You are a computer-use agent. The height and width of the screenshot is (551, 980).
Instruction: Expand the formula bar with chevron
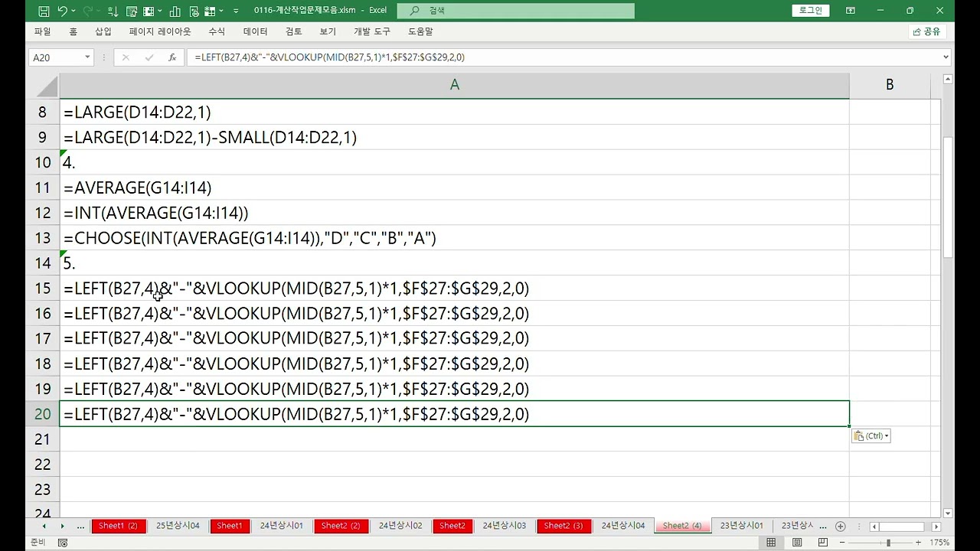(x=946, y=57)
